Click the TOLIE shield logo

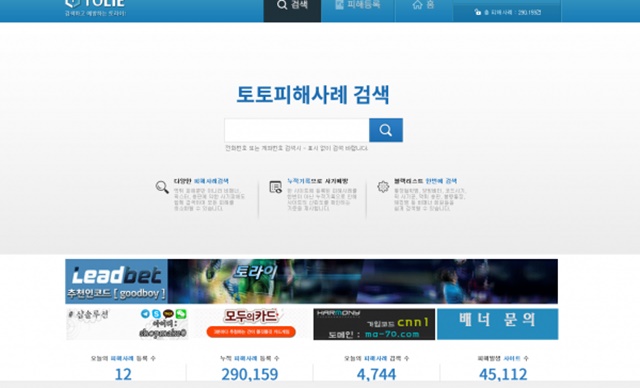[95, 5]
